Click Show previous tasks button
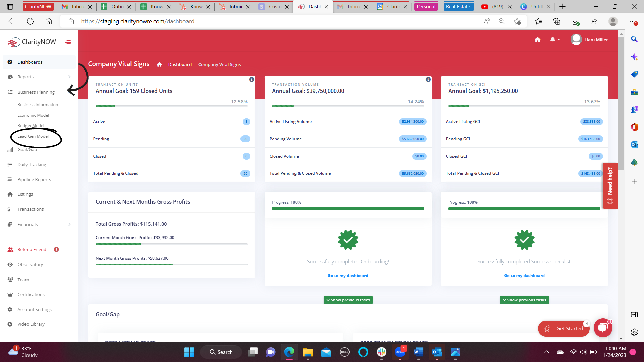Screen dimensions: 644x362 point(347,300)
